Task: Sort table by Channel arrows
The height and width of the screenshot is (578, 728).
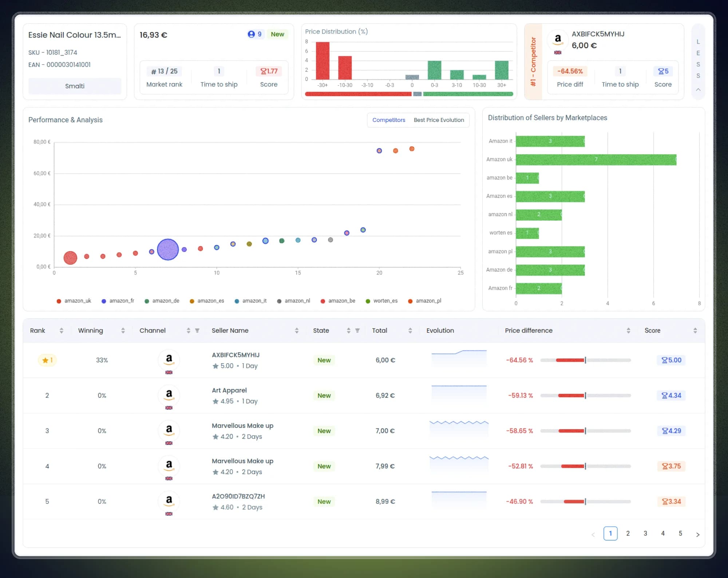Action: pos(189,330)
